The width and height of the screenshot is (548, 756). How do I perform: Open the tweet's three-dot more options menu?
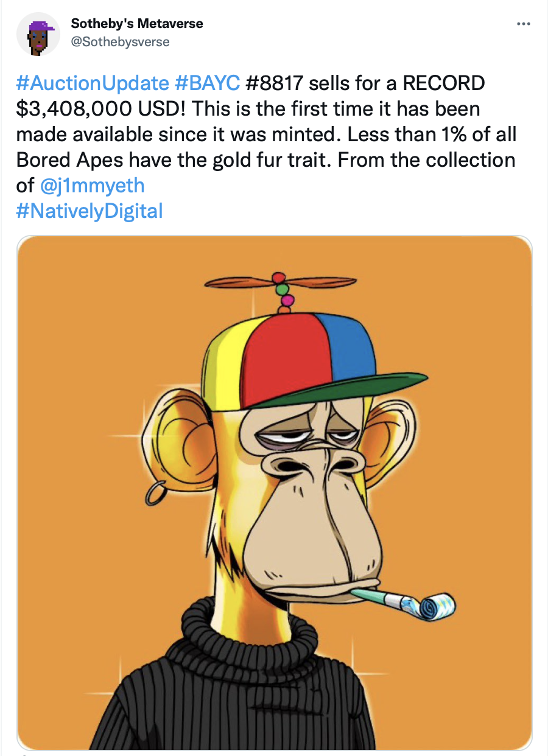522,24
